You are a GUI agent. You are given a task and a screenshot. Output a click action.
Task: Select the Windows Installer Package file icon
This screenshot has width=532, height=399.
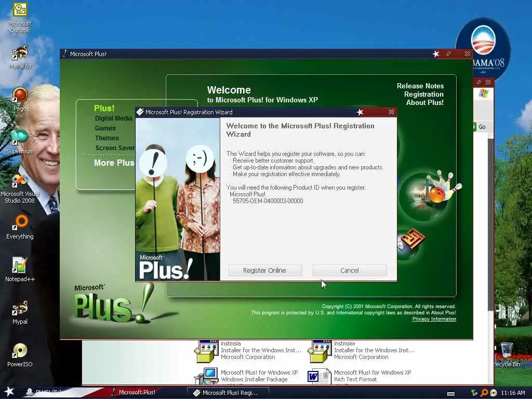click(206, 376)
